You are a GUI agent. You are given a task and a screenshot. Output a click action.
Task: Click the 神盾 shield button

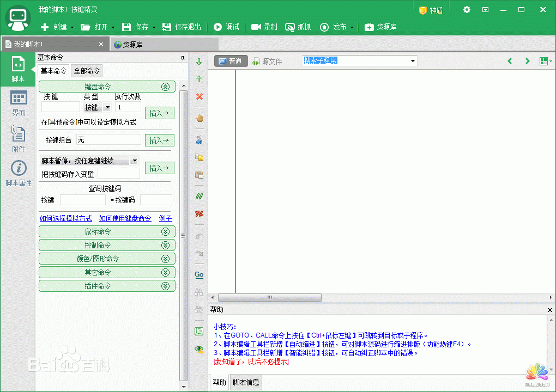click(x=431, y=10)
